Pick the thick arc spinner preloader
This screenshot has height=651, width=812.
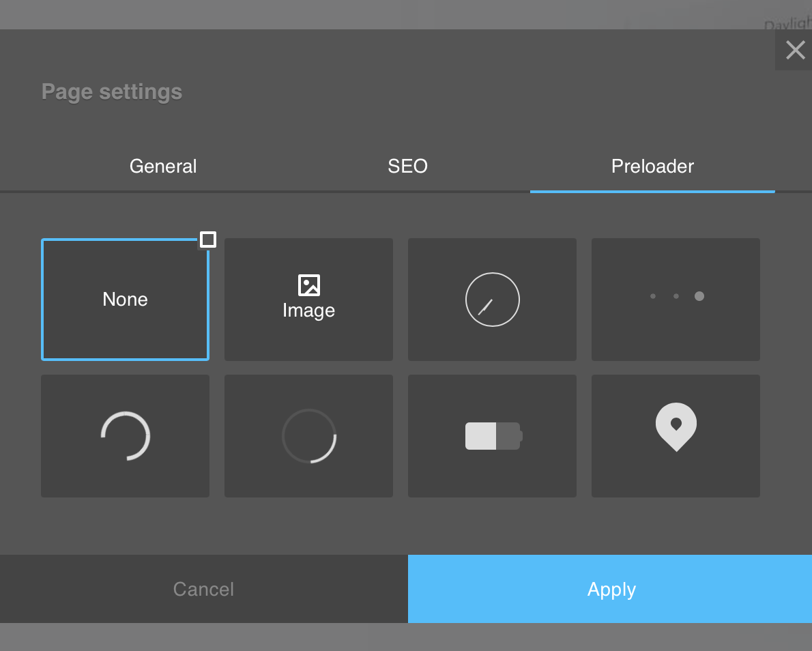pyautogui.click(x=125, y=436)
